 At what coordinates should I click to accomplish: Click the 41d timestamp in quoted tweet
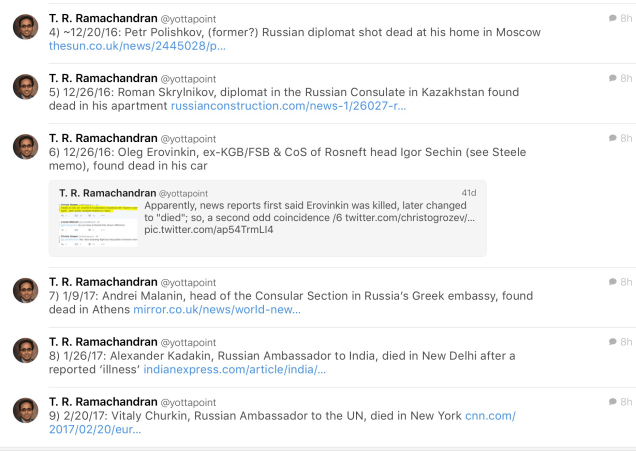click(468, 193)
